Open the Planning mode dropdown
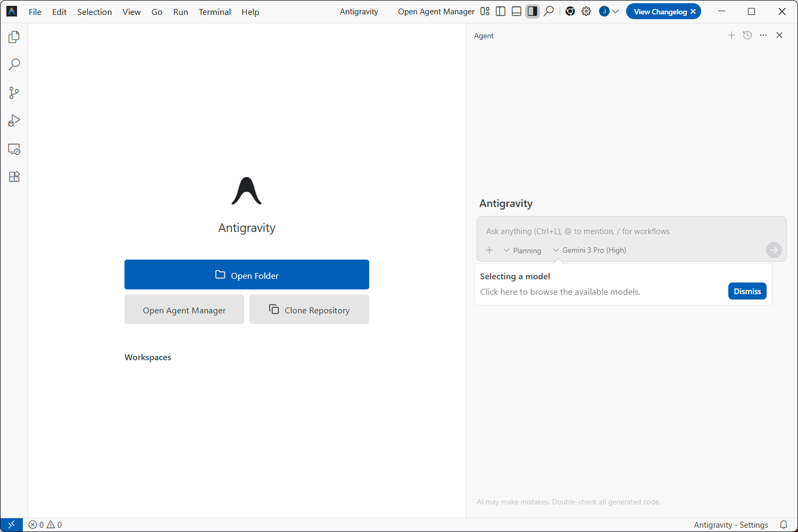The height and width of the screenshot is (532, 798). (522, 251)
